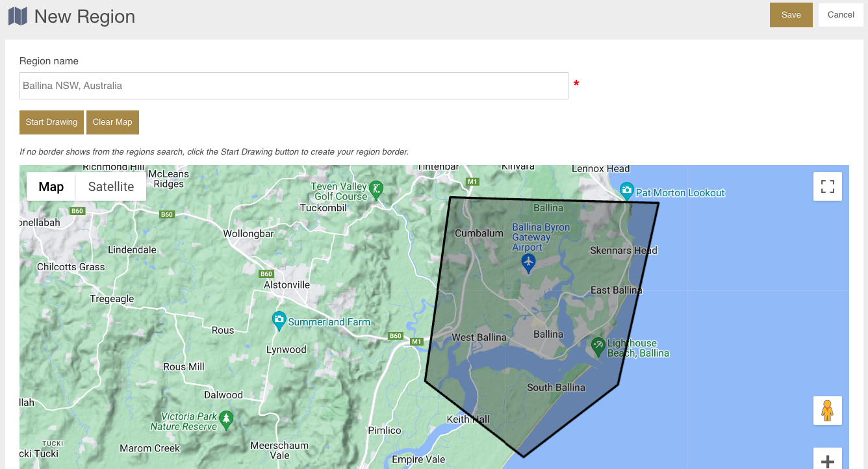868x469 pixels.
Task: Click the Summerland Farm label
Action: coord(329,322)
